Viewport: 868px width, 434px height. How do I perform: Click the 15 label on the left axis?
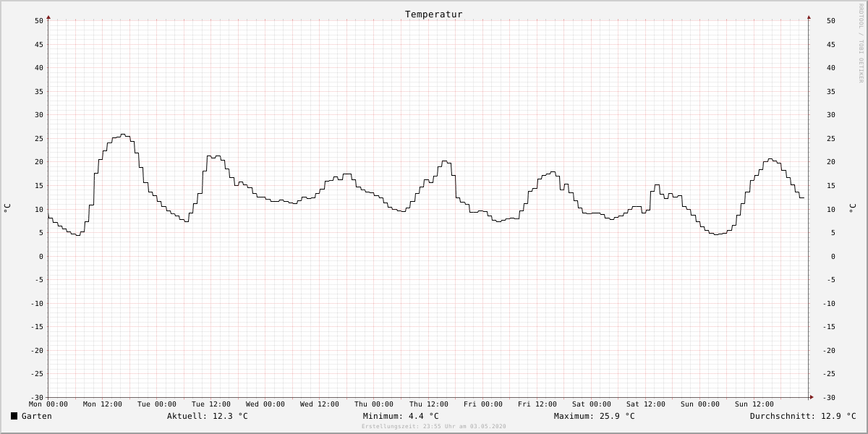coord(39,186)
